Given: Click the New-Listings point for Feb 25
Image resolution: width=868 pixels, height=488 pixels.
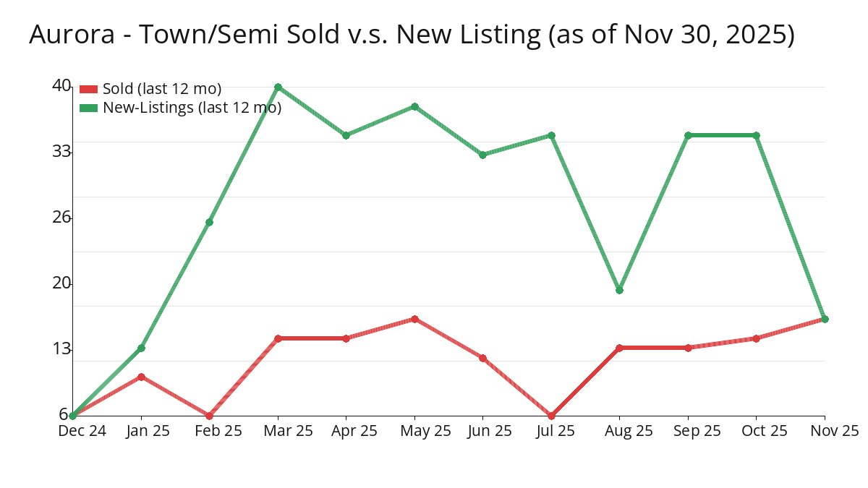Looking at the screenshot, I should click(x=209, y=222).
